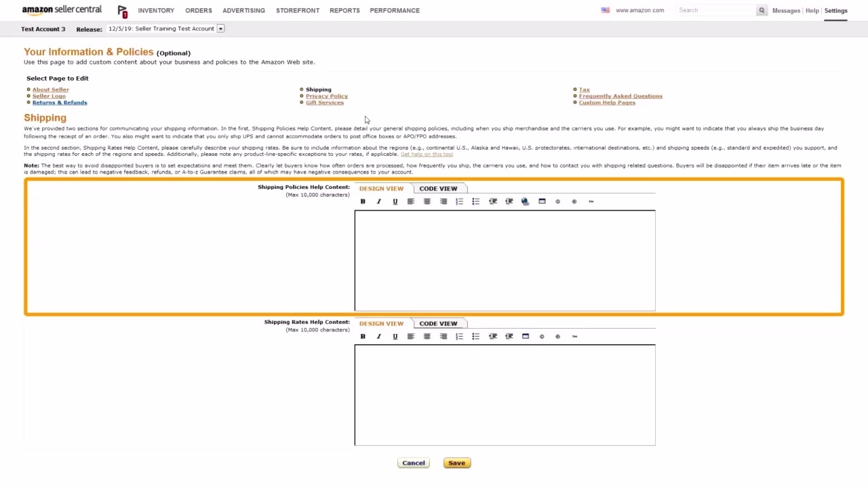Toggle underline in Shipping Policies editor
This screenshot has width=868, height=488.
tap(395, 201)
